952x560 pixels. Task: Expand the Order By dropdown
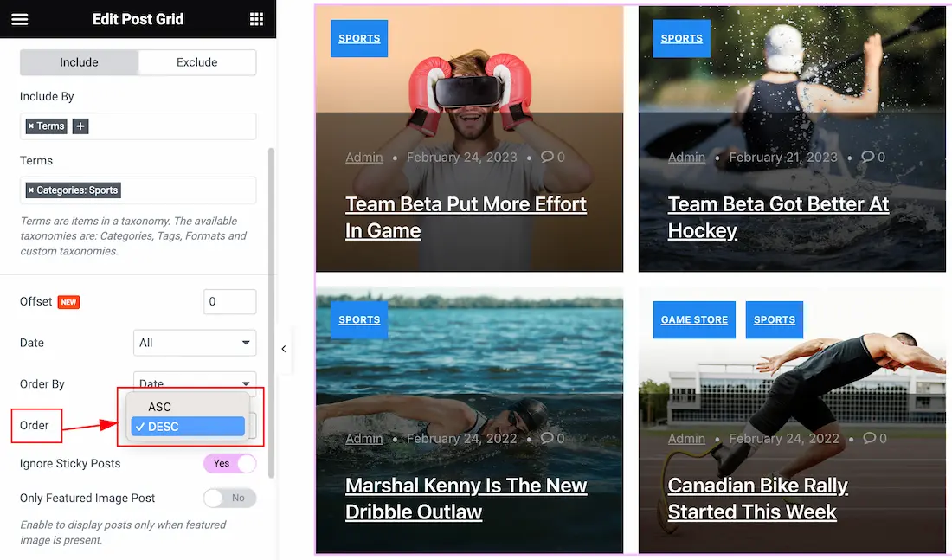pyautogui.click(x=194, y=382)
